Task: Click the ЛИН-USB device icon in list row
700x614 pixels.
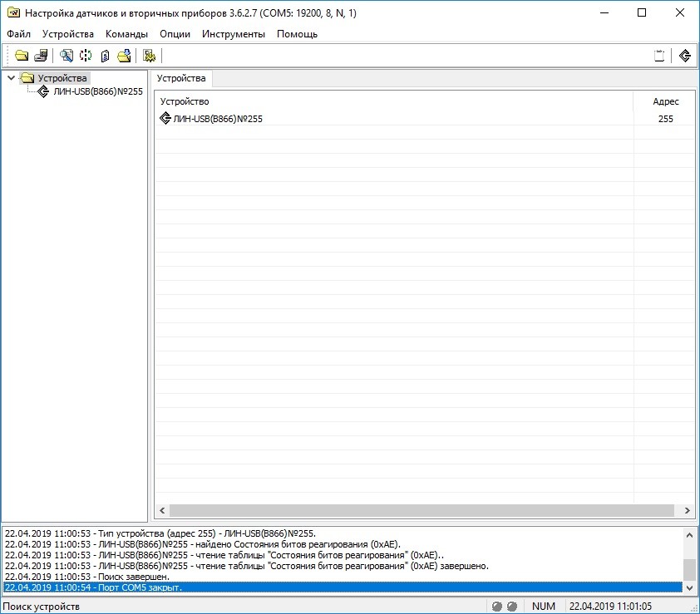Action: pyautogui.click(x=165, y=118)
